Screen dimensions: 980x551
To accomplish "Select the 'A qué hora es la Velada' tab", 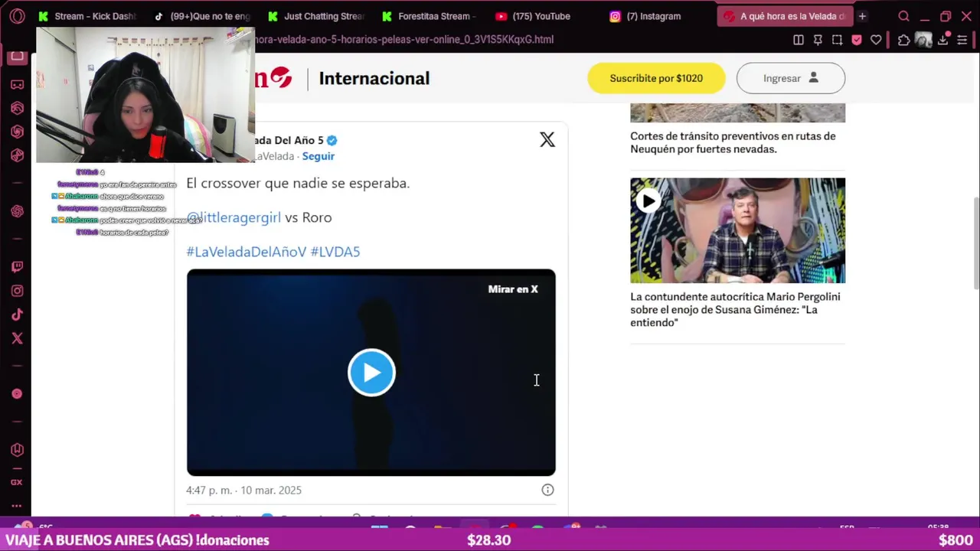I will tap(784, 16).
